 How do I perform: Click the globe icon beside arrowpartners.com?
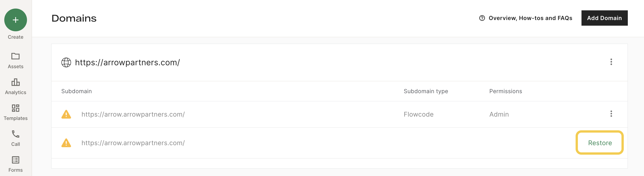[x=66, y=63]
